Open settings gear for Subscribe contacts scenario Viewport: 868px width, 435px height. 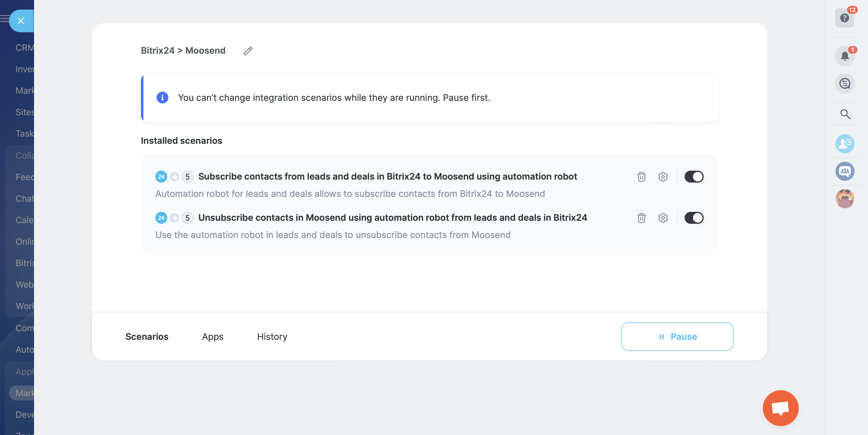click(x=663, y=177)
